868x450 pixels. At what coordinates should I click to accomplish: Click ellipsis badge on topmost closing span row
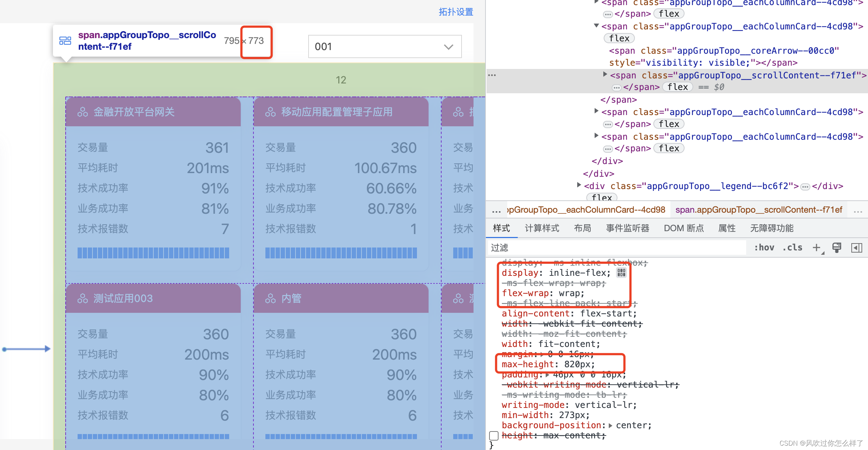[x=608, y=15]
